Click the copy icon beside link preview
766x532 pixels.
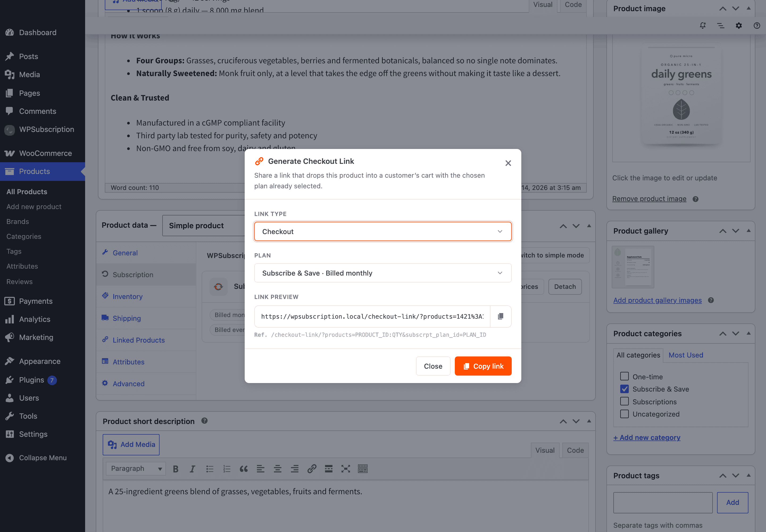click(x=500, y=316)
